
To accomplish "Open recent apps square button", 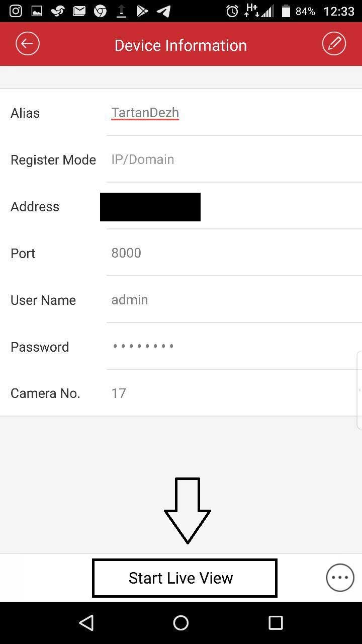I will coord(276,623).
